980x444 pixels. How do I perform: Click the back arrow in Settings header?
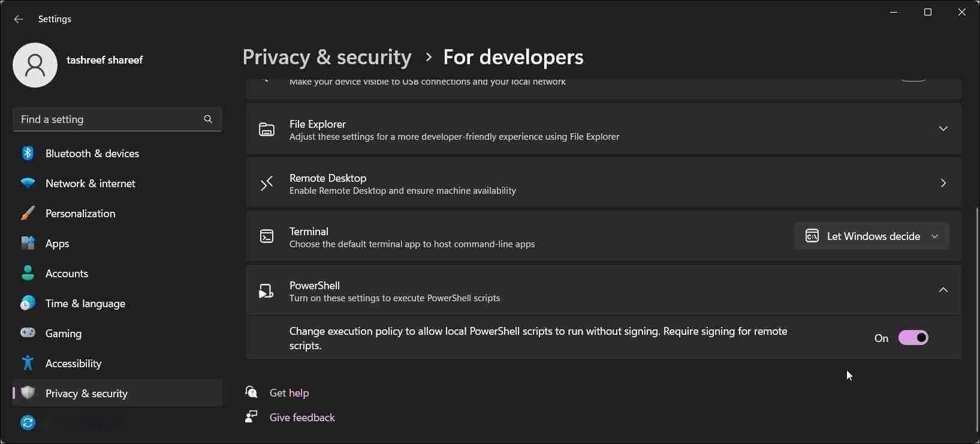(18, 19)
